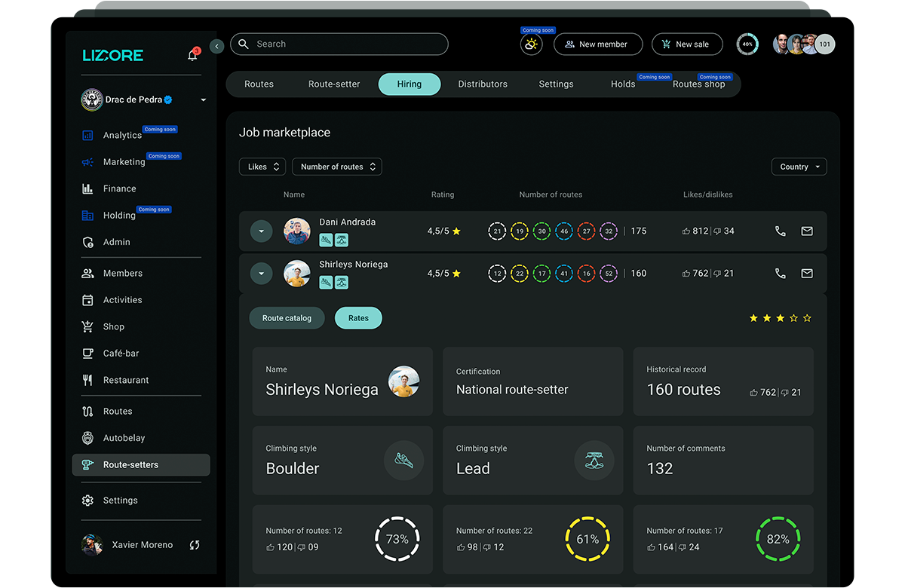Viewport: 905px width, 588px height.
Task: Collapse the sidebar with arrow button
Action: (x=216, y=46)
